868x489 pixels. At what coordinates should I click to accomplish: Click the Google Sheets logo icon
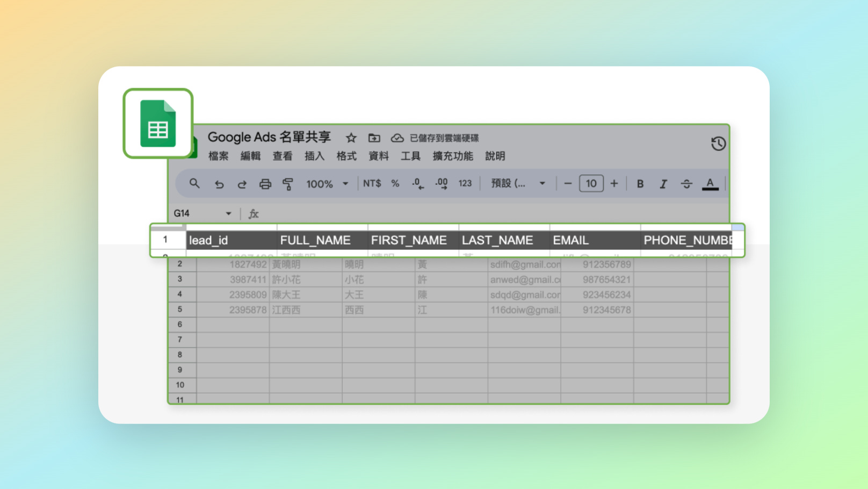tap(158, 124)
